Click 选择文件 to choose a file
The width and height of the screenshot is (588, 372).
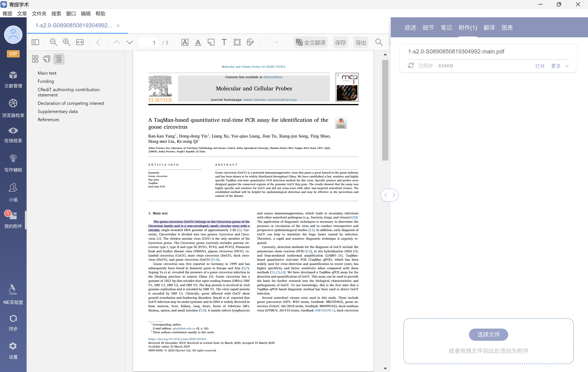[x=488, y=334]
